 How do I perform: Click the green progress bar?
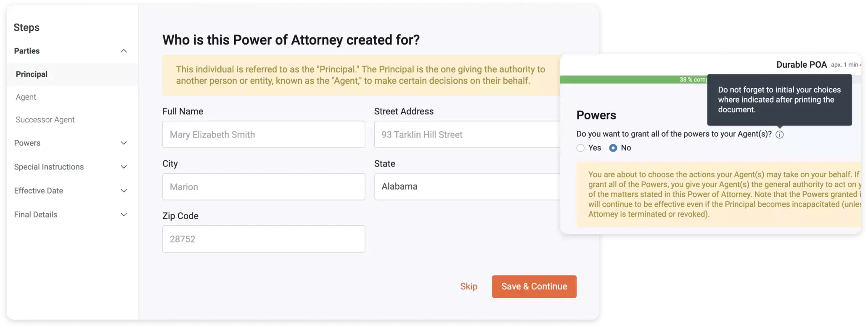coord(631,79)
